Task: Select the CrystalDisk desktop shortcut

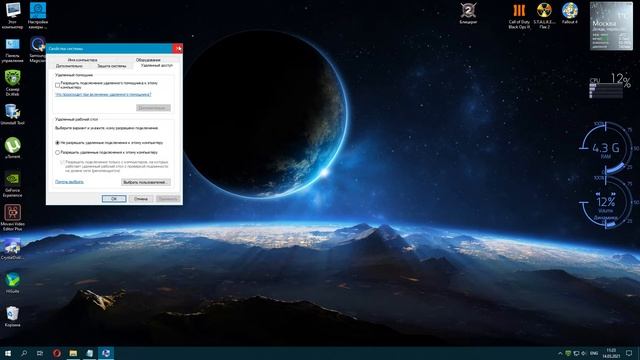Action: click(12, 249)
